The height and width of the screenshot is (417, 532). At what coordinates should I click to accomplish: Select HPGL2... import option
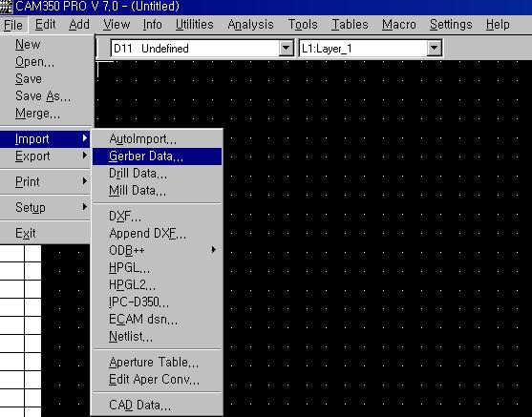157,285
